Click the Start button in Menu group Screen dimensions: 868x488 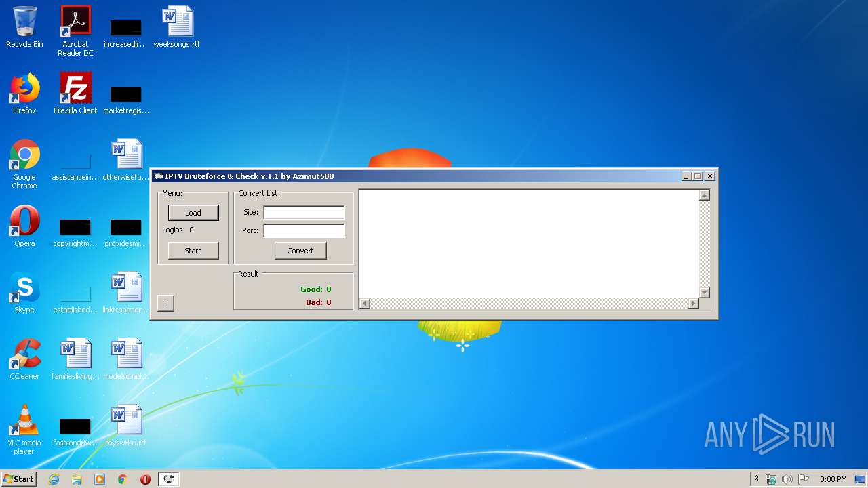193,251
